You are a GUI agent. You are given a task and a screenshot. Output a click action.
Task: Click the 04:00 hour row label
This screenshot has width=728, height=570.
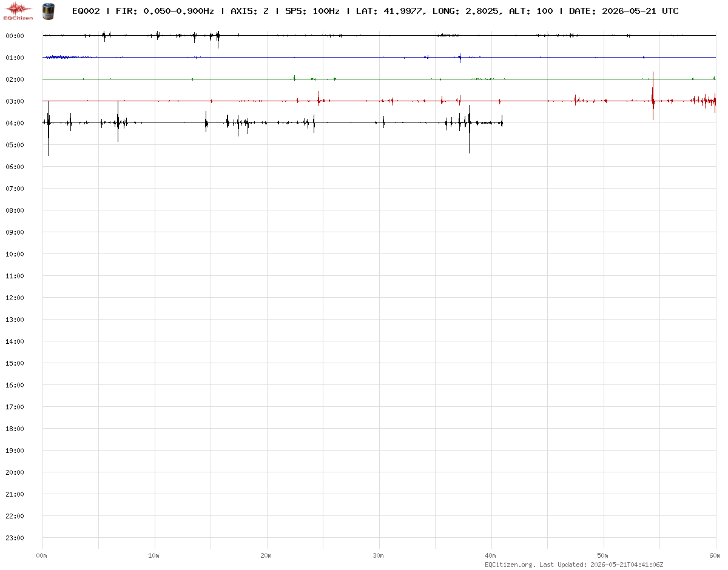tap(15, 123)
